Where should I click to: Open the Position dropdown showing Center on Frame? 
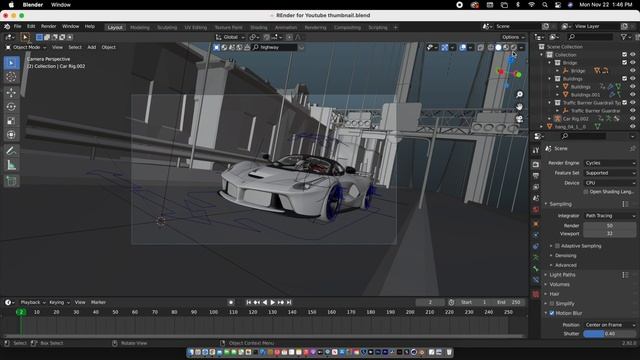(610, 325)
